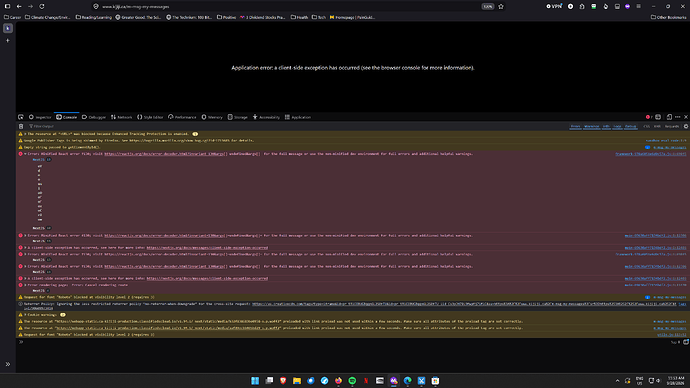The height and width of the screenshot is (388, 690).
Task: Open the Style Editor tab
Action: pyautogui.click(x=150, y=117)
